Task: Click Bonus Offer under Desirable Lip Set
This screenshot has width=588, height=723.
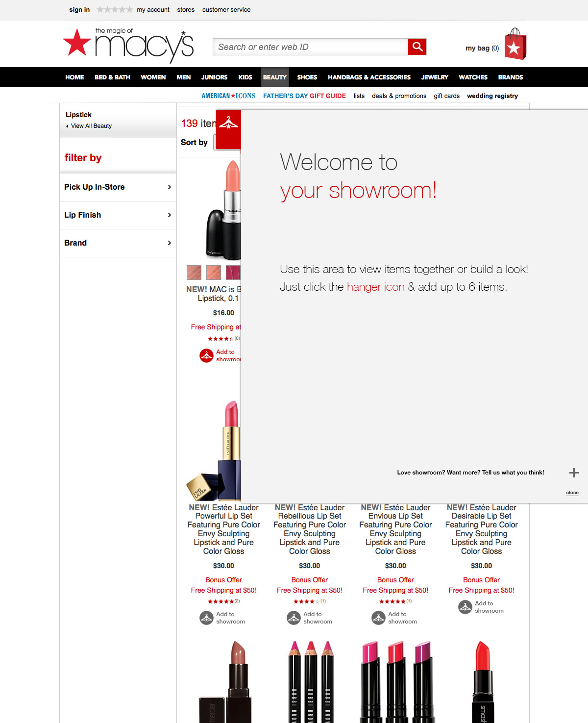Action: coord(482,580)
